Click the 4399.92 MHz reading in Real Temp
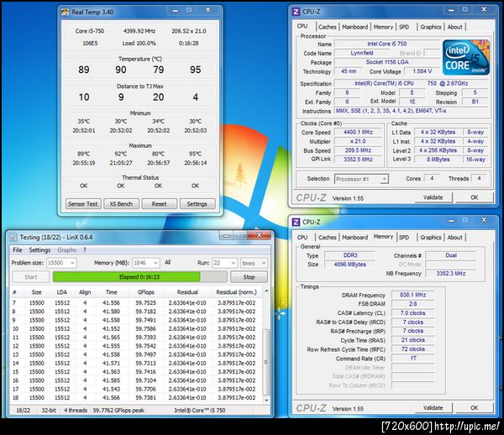The image size is (504, 435). pyautogui.click(x=139, y=31)
